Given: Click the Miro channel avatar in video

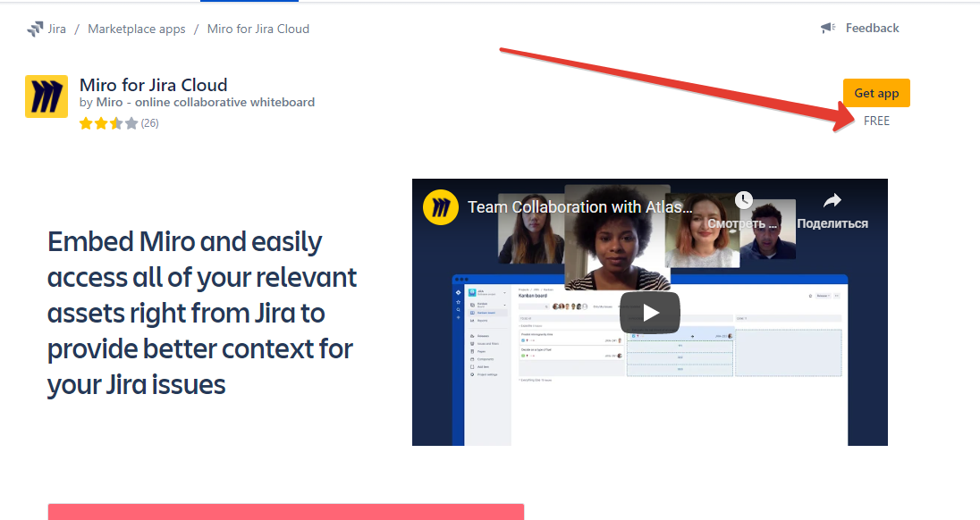Looking at the screenshot, I should 441,206.
